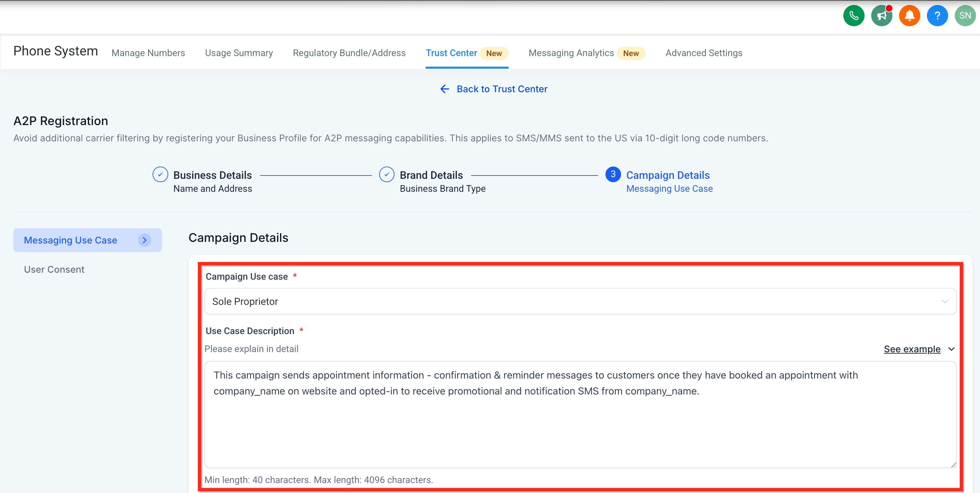This screenshot has width=980, height=493.
Task: Go to the Advanced Settings tab
Action: tap(703, 53)
